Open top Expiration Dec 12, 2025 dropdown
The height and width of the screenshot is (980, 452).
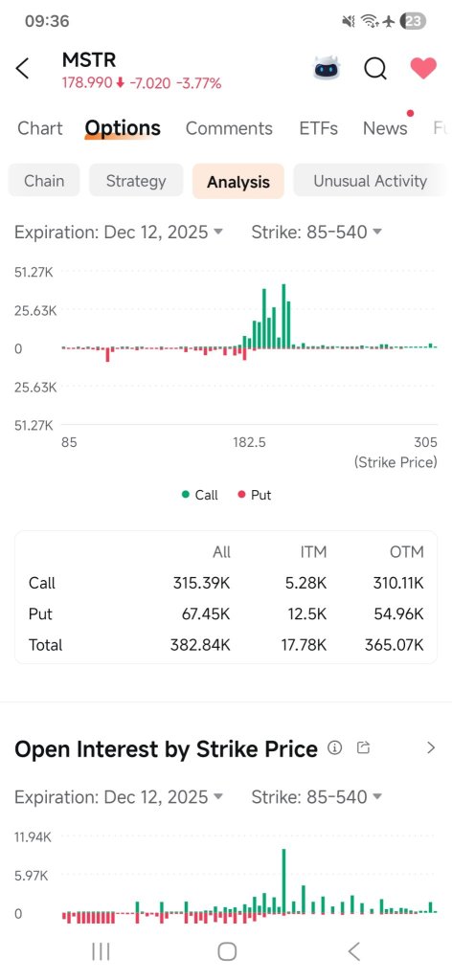coord(119,233)
